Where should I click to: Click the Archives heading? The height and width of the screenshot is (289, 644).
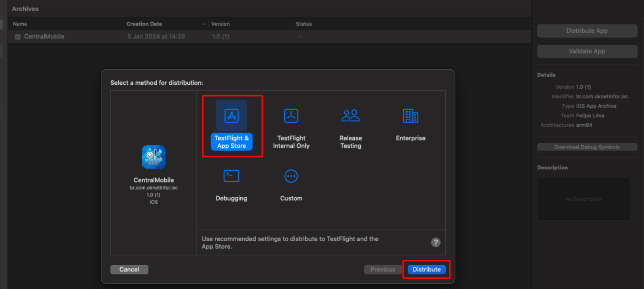click(x=25, y=9)
